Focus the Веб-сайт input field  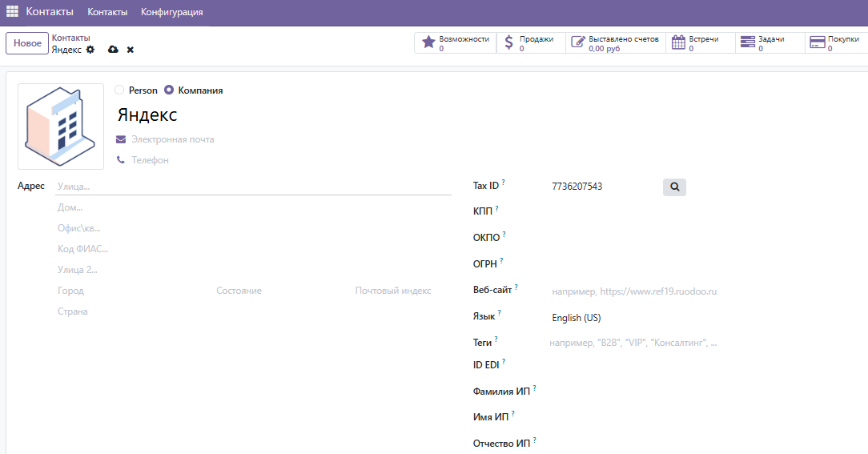pyautogui.click(x=634, y=291)
